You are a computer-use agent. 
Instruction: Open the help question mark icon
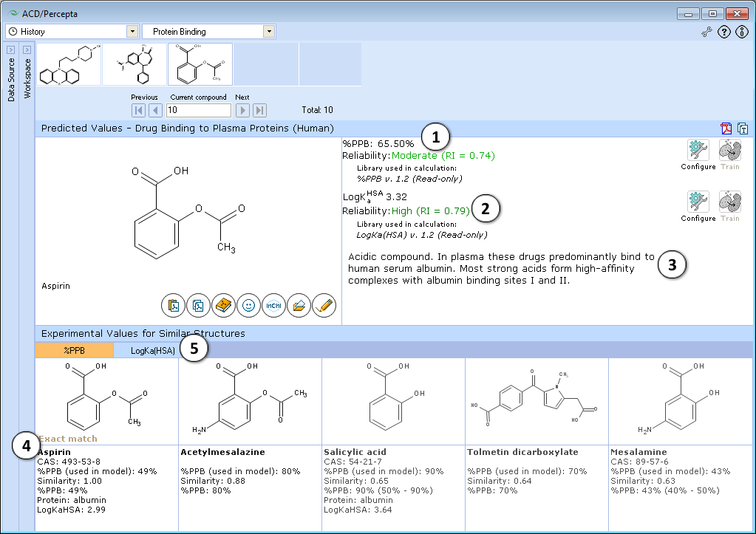point(724,32)
